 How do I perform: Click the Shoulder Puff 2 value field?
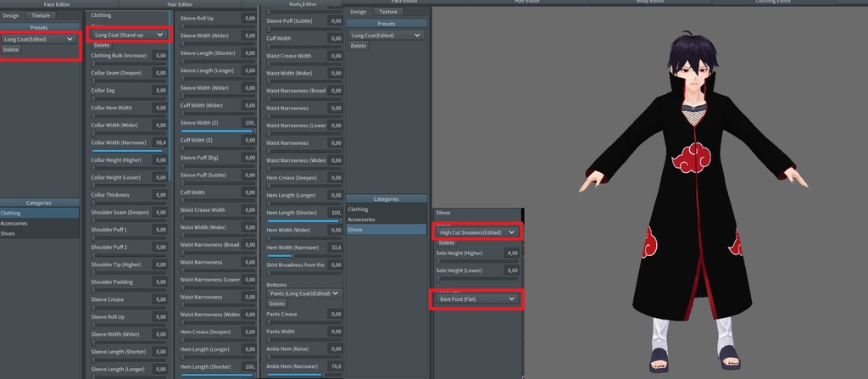click(159, 247)
